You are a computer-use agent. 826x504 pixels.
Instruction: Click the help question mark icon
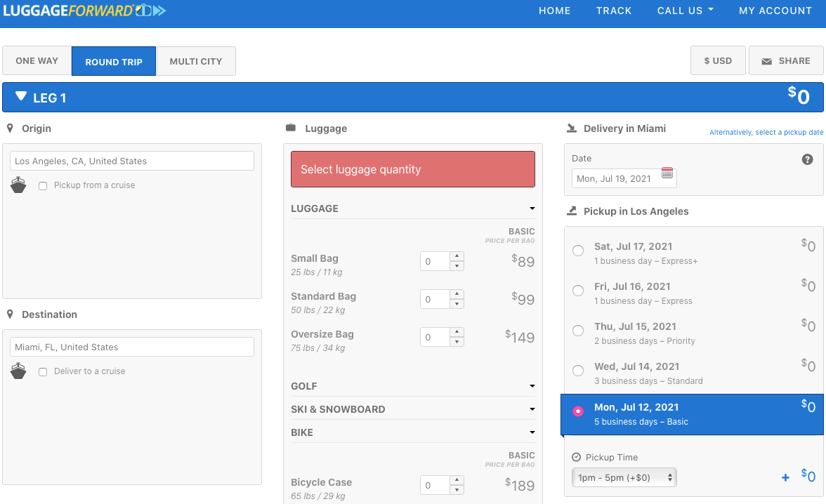point(807,159)
